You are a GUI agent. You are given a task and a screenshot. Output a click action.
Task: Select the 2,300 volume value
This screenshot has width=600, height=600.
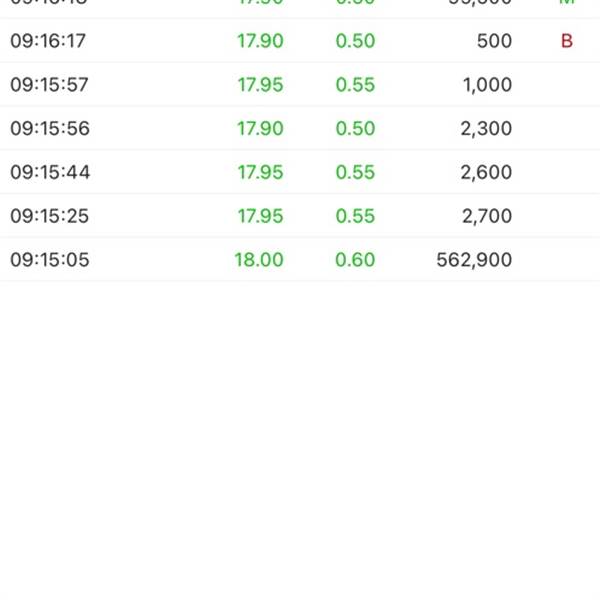click(486, 129)
